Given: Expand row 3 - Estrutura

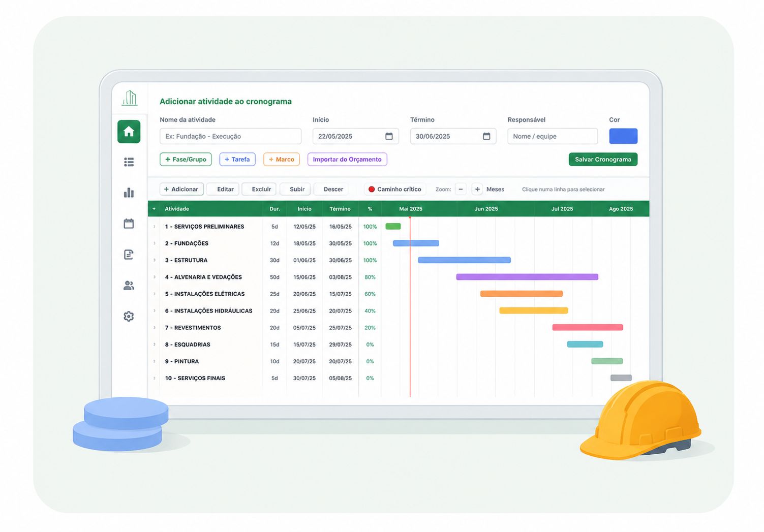Looking at the screenshot, I should click(155, 260).
